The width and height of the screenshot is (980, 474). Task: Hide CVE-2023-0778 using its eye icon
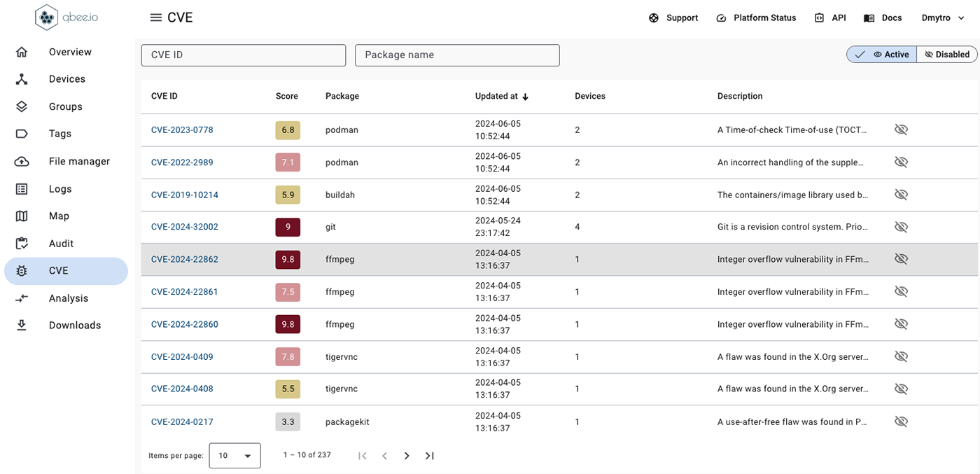[901, 130]
